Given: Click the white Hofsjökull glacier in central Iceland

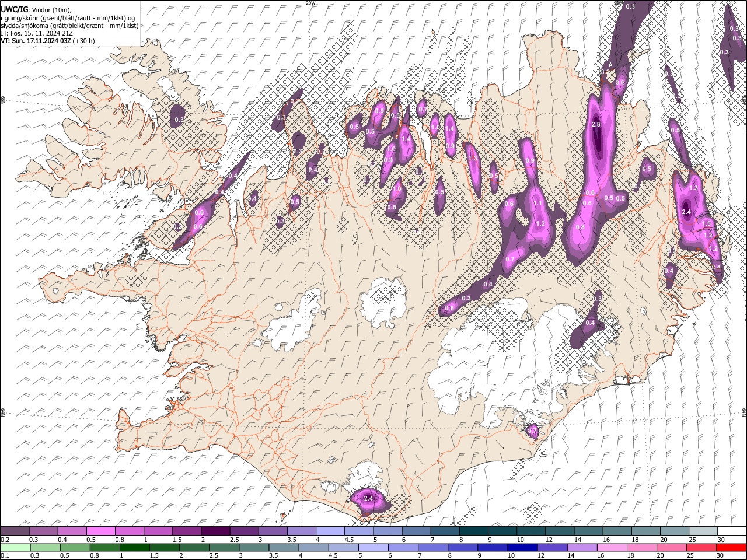Looking at the screenshot, I should coord(383,302).
